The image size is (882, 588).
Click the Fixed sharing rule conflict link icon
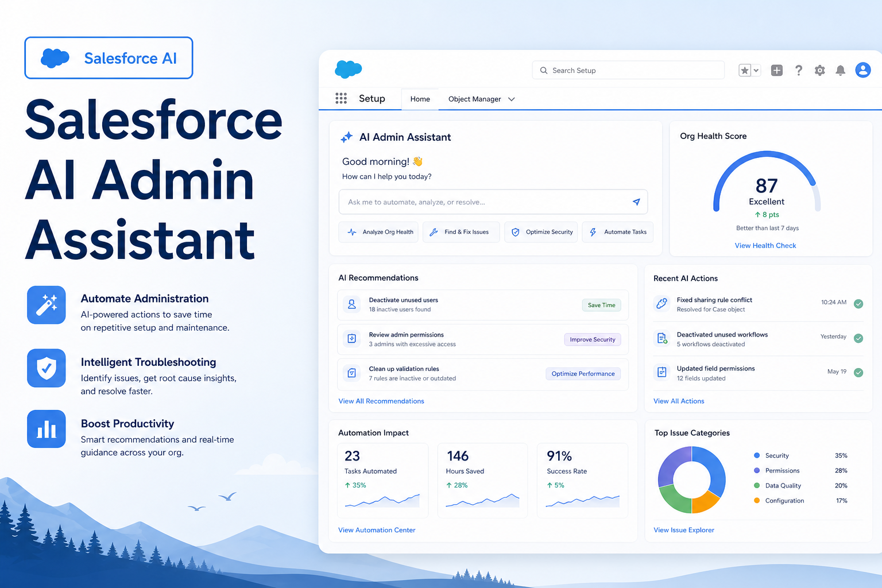(661, 304)
